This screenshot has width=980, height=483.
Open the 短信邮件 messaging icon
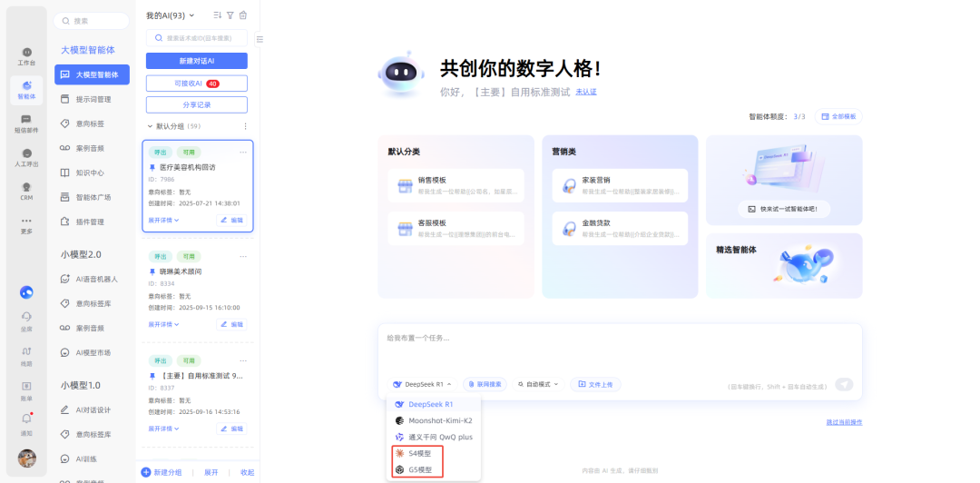[x=26, y=123]
